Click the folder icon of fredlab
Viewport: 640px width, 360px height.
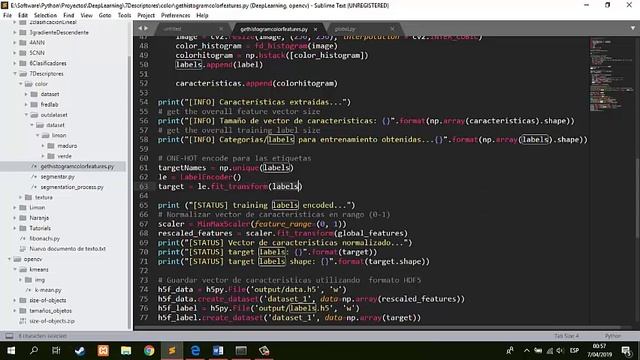click(x=34, y=104)
